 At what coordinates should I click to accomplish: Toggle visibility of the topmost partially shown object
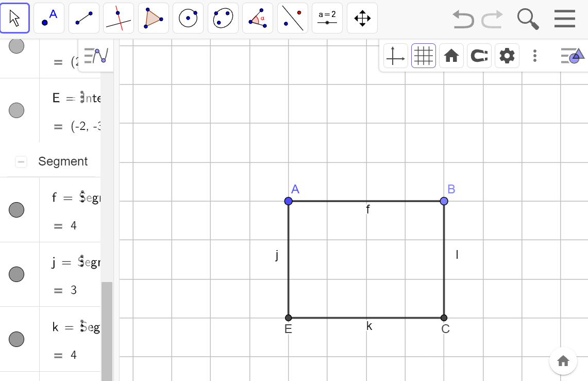16,46
